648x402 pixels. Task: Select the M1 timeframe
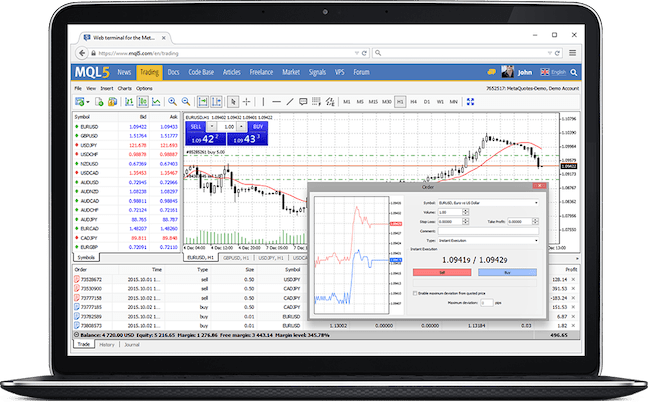(347, 102)
